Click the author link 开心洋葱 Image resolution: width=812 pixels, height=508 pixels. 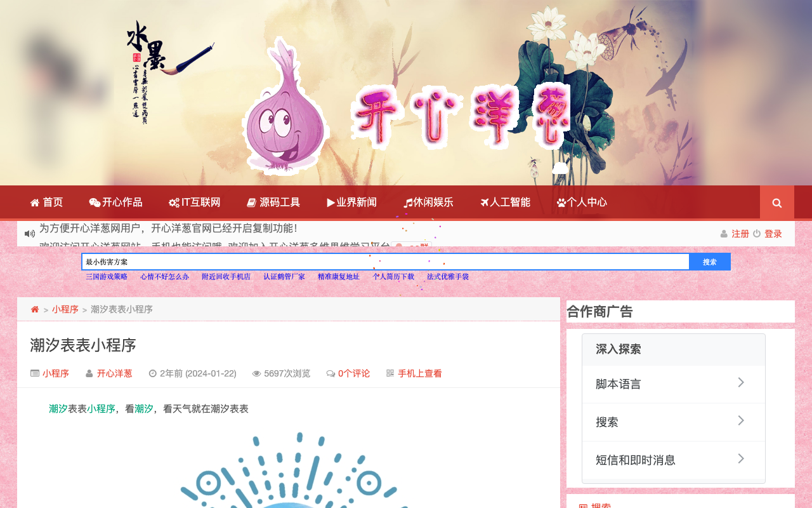tap(115, 373)
